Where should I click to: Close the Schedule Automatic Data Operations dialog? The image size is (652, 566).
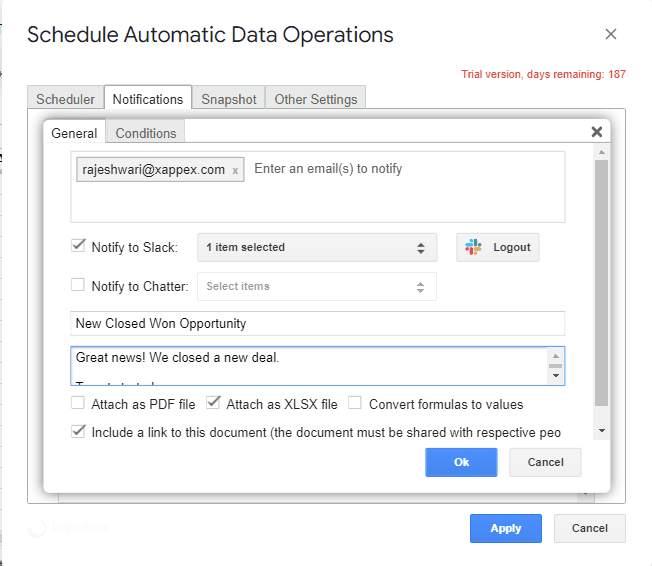[611, 35]
